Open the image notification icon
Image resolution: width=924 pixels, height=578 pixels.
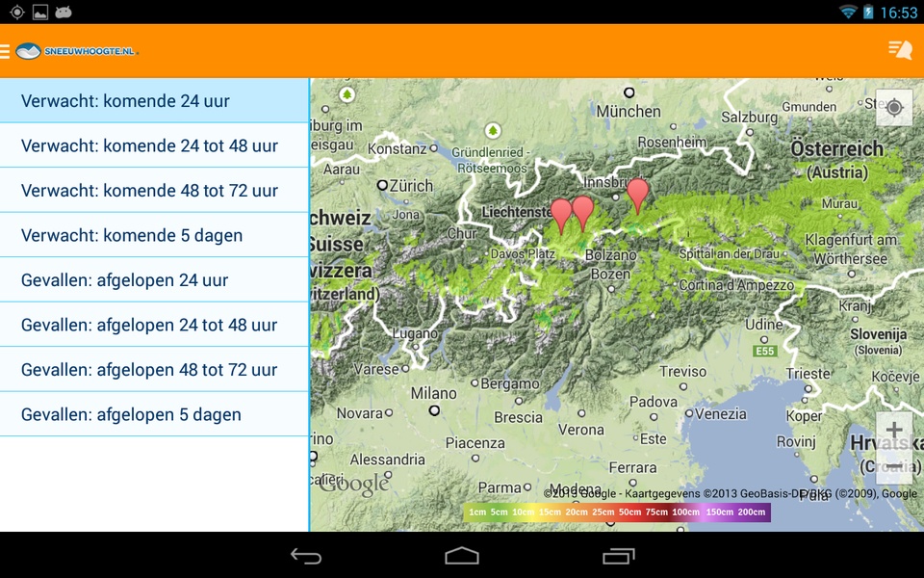coord(40,12)
